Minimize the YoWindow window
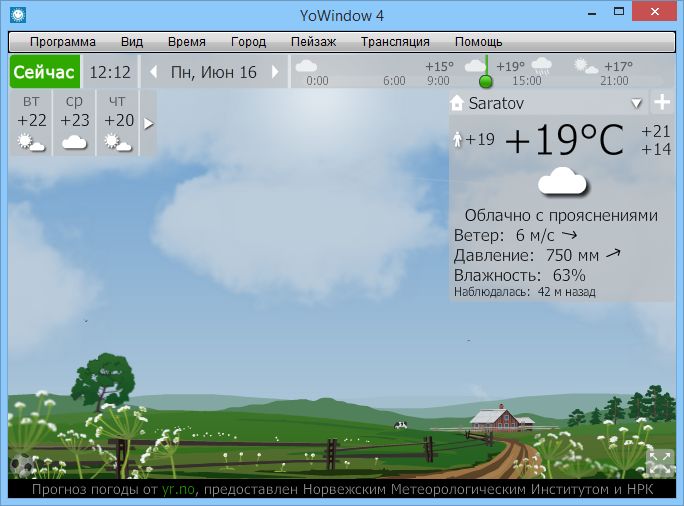684x506 pixels. click(592, 14)
